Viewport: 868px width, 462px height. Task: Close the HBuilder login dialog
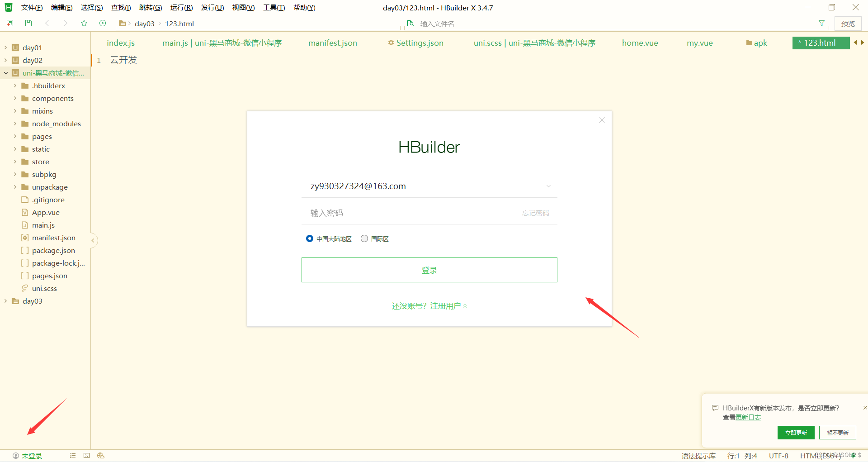pos(602,120)
